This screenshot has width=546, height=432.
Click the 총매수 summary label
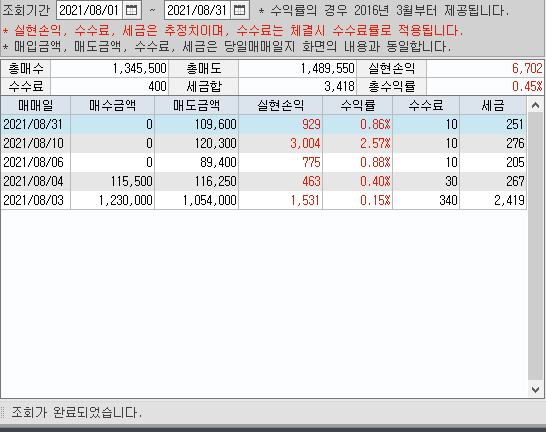[x=26, y=69]
